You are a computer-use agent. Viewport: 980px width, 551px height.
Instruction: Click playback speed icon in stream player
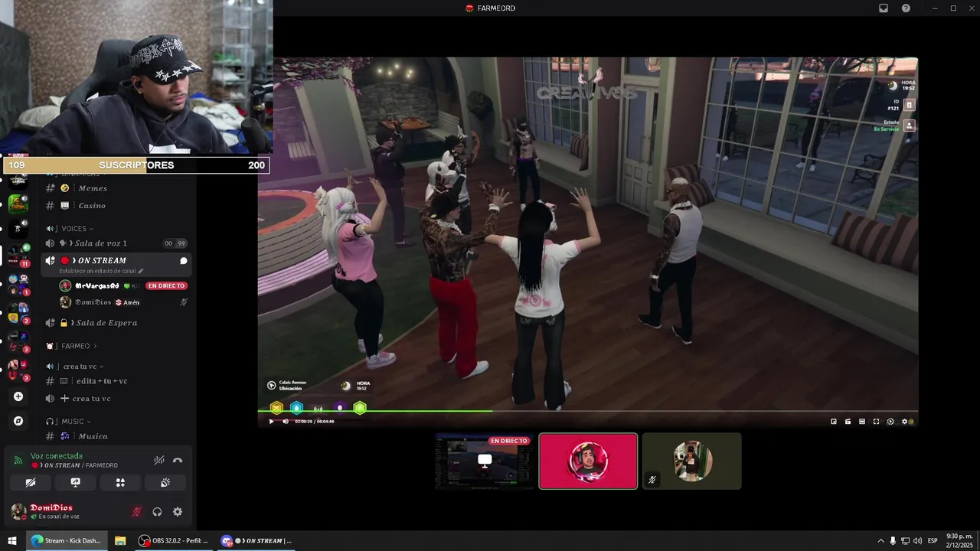coord(890,422)
